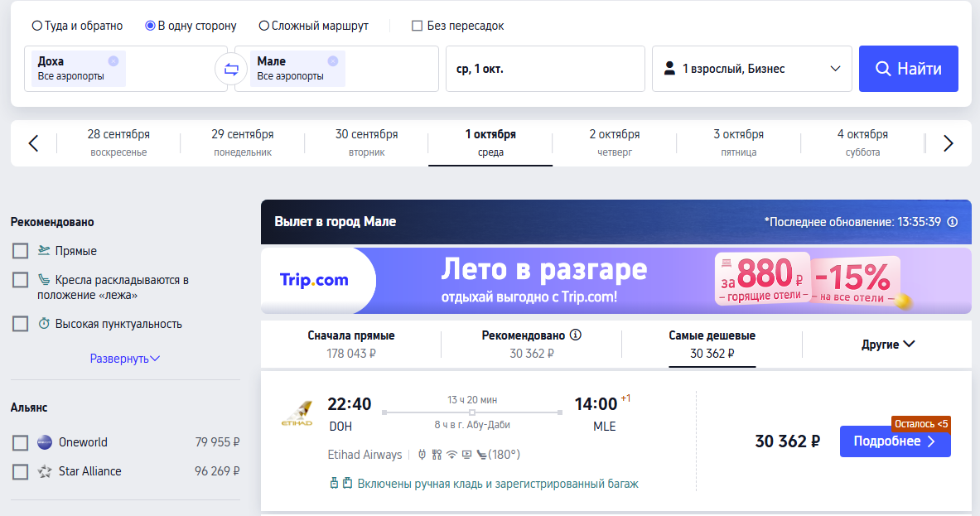The height and width of the screenshot is (516, 980).
Task: Select the 30 сентября date tab
Action: click(366, 143)
